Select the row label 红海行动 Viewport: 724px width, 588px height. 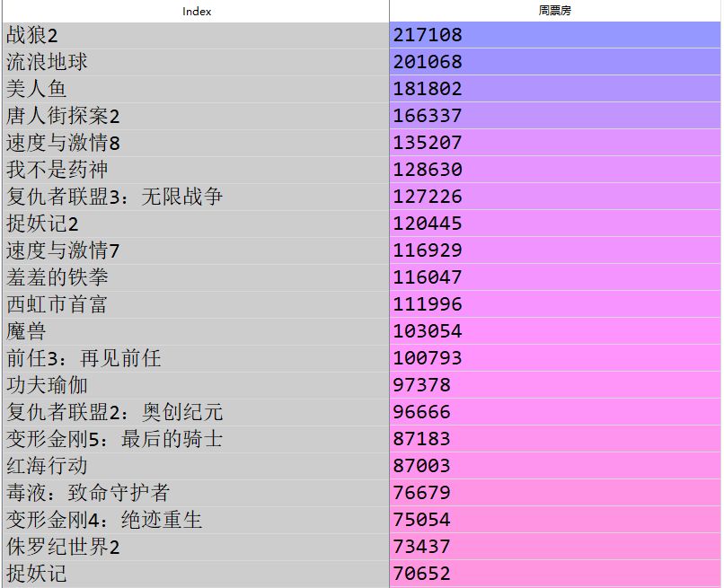[x=196, y=466]
